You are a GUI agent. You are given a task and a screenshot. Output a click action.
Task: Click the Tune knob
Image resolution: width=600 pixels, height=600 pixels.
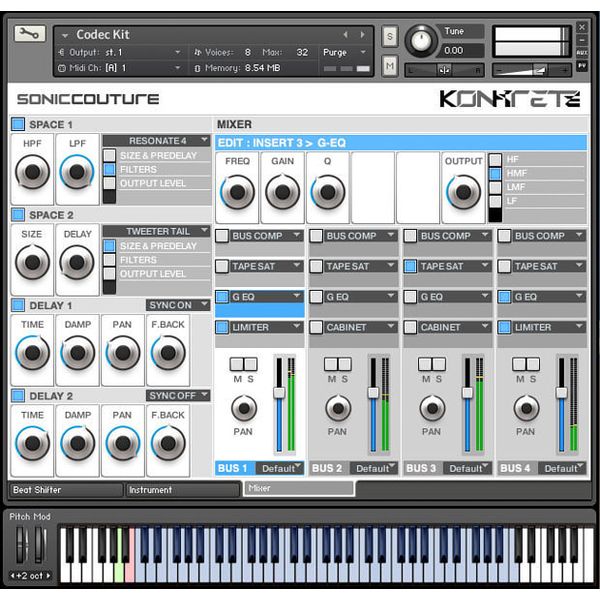421,41
